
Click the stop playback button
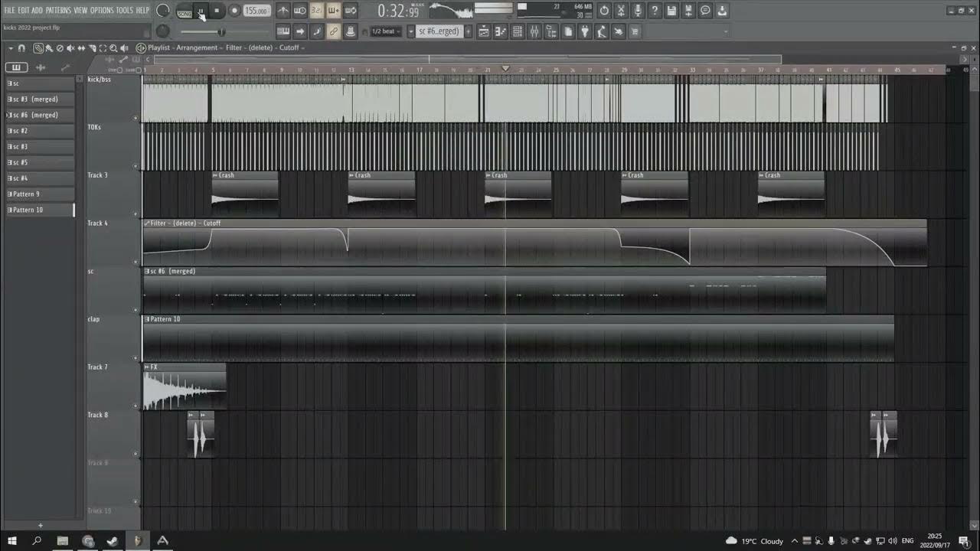(217, 11)
